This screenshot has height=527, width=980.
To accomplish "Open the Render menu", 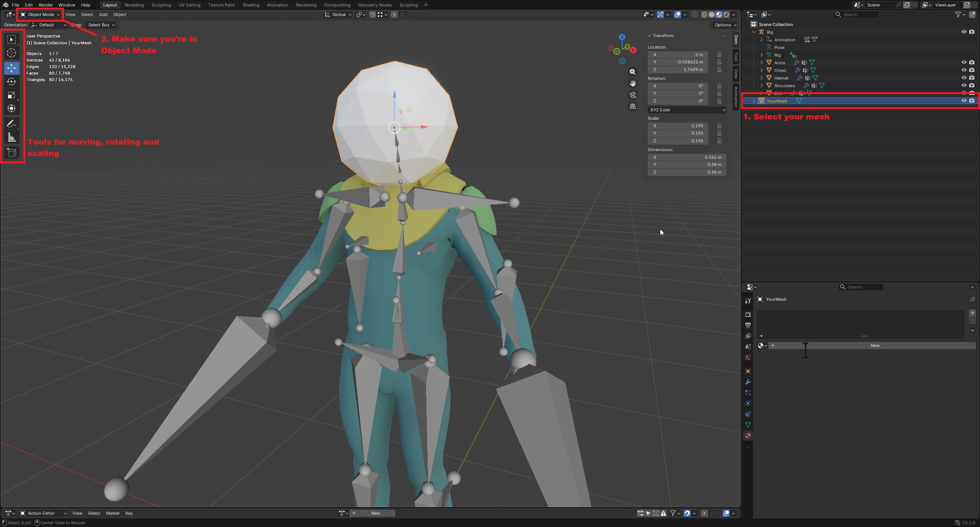I will (x=46, y=5).
